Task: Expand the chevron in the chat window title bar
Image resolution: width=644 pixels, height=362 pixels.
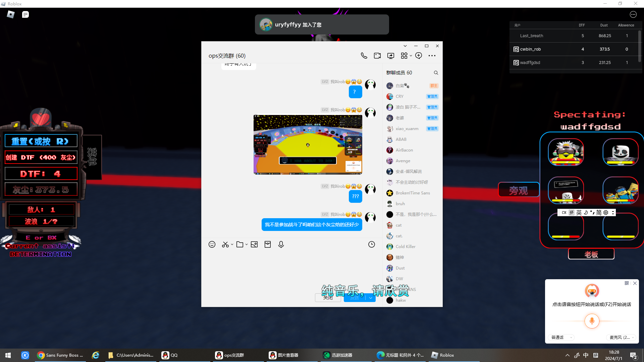Action: coord(405,46)
